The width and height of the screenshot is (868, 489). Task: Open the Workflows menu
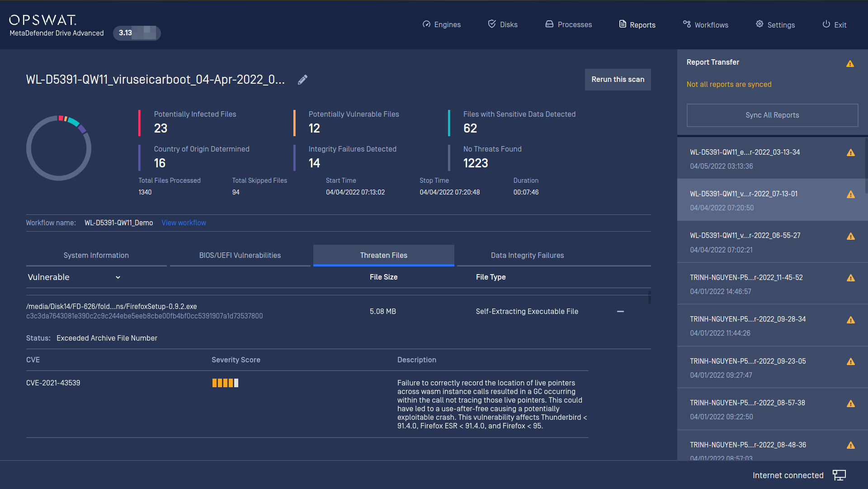(x=706, y=24)
